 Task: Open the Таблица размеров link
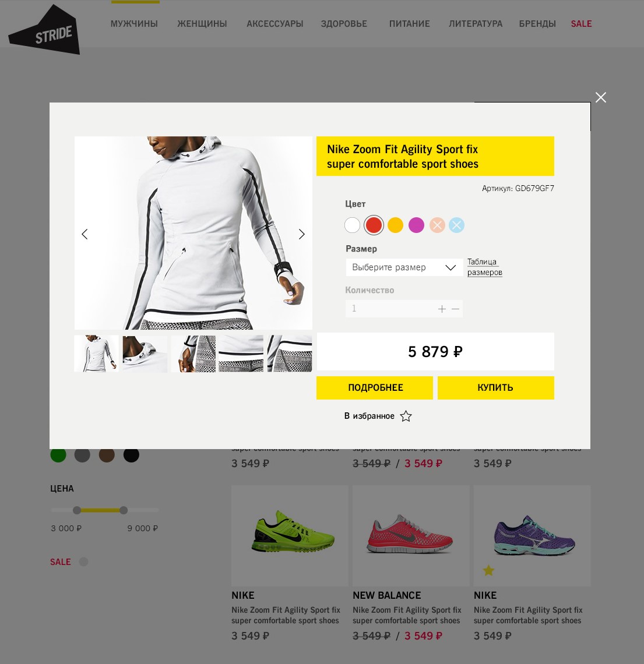485,267
